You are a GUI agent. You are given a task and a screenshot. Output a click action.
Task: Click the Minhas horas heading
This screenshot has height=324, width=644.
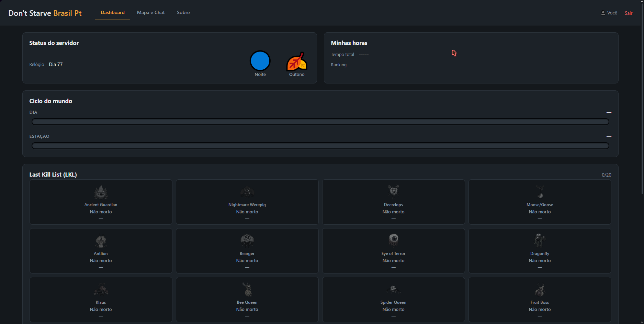pyautogui.click(x=349, y=43)
